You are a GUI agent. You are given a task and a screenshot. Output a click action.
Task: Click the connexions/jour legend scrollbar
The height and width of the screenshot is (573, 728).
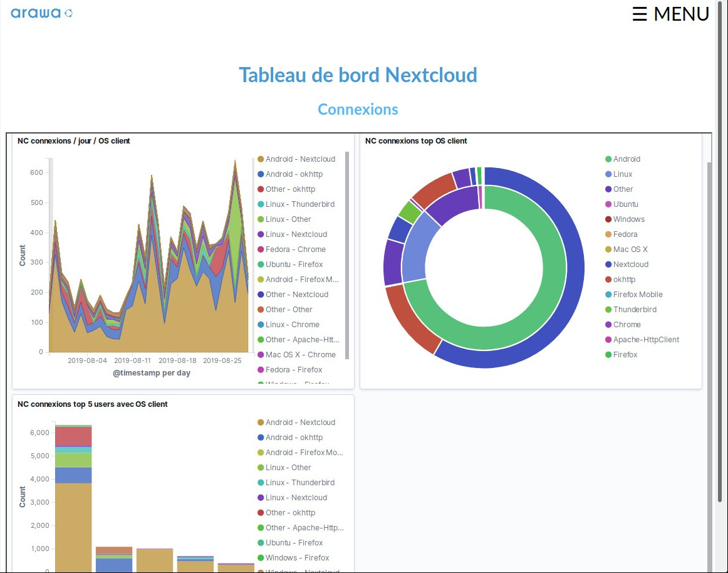coord(347,255)
